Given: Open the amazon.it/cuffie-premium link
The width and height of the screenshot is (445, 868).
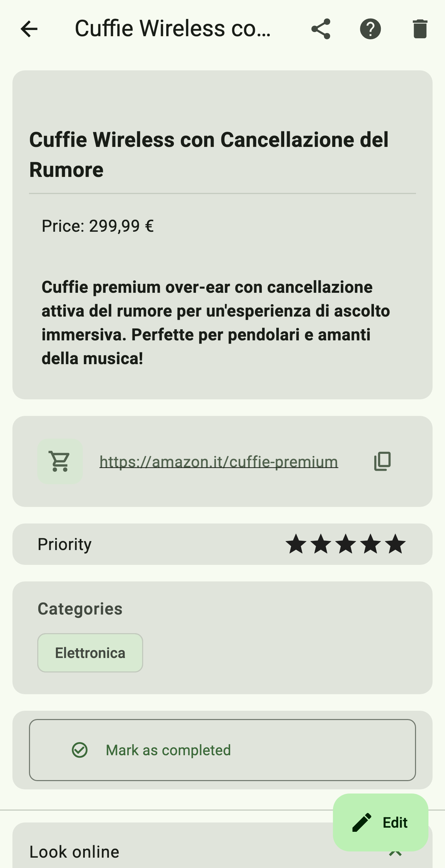Looking at the screenshot, I should pyautogui.click(x=219, y=462).
